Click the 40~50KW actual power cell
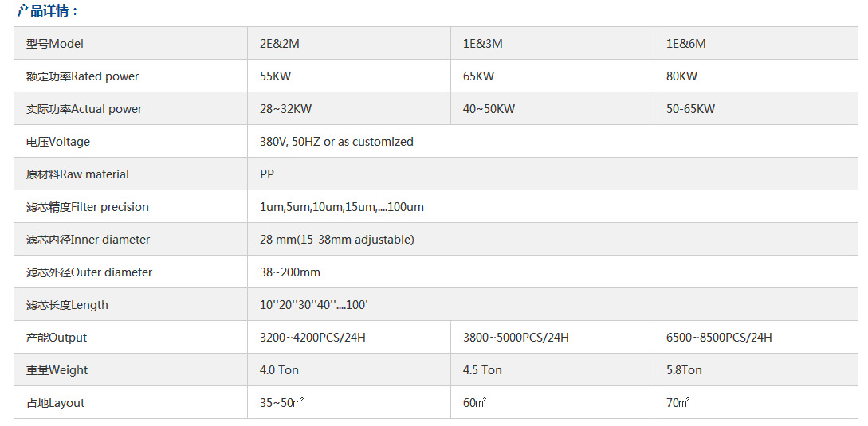868x426 pixels. [552, 108]
